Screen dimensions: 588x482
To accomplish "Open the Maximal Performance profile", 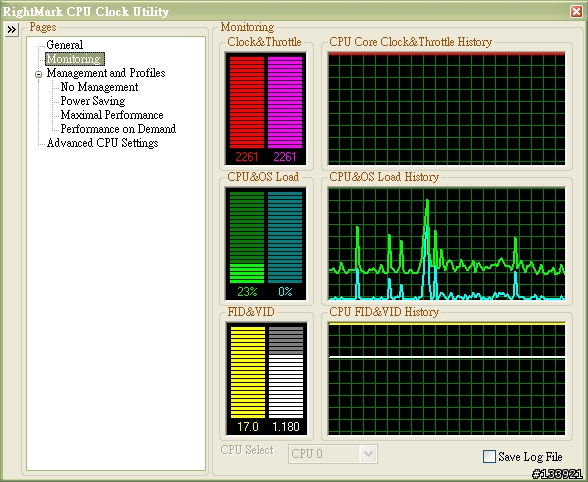I will coord(112,115).
